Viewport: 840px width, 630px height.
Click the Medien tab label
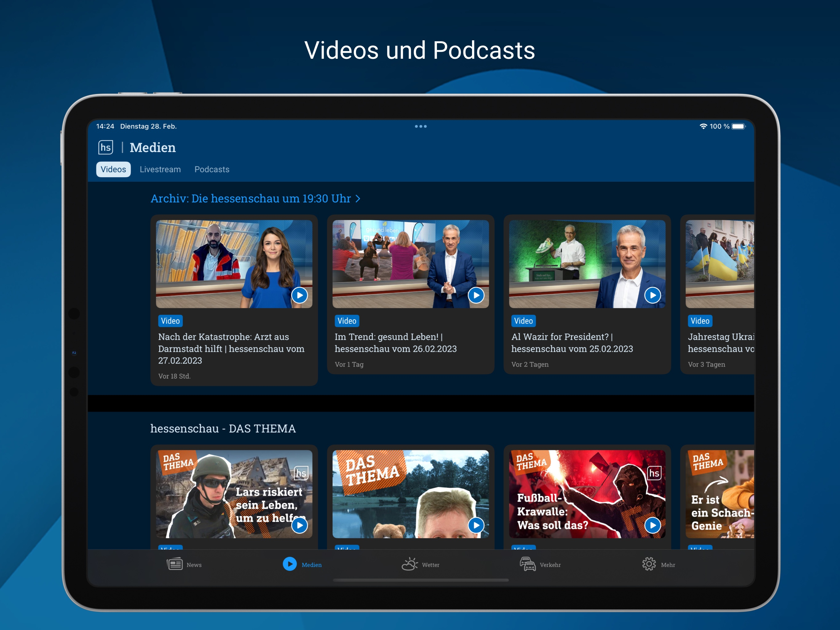coord(312,565)
